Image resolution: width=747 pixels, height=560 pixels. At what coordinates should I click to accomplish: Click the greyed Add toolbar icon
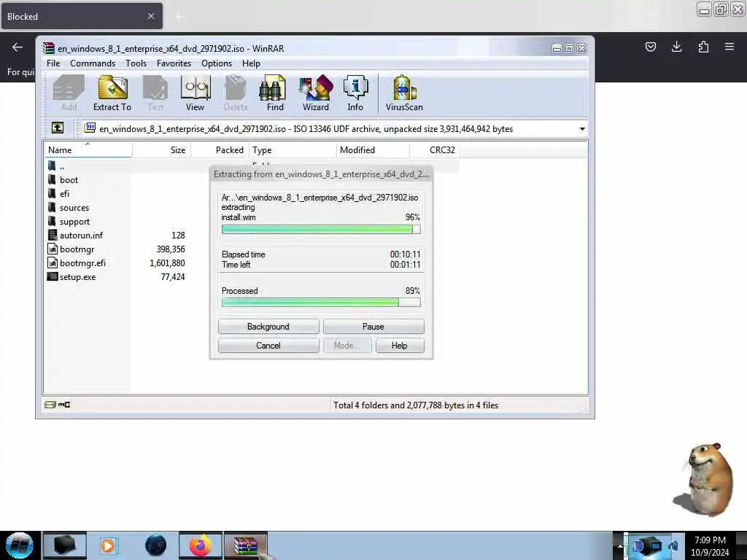(69, 93)
